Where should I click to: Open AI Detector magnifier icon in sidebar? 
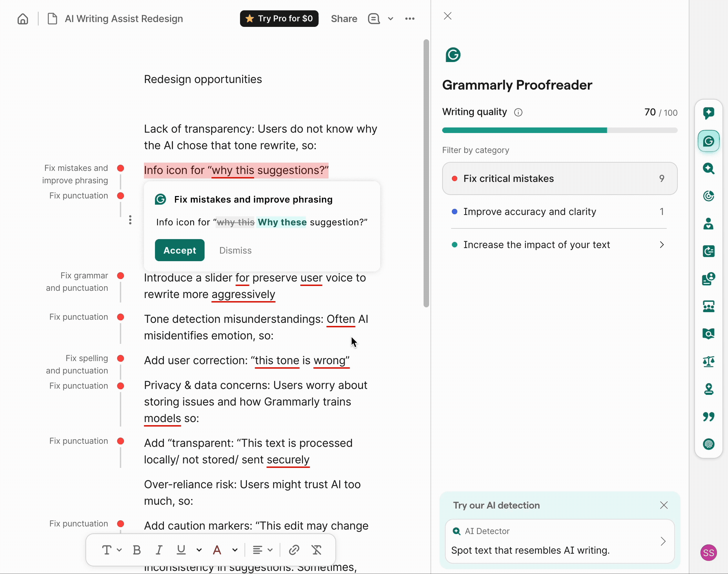[x=708, y=168]
